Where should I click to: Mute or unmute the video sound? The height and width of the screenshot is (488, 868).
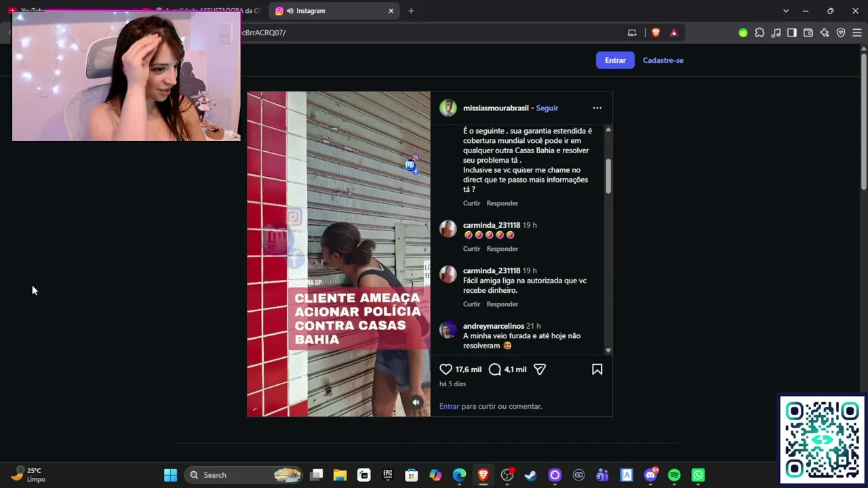tap(416, 403)
